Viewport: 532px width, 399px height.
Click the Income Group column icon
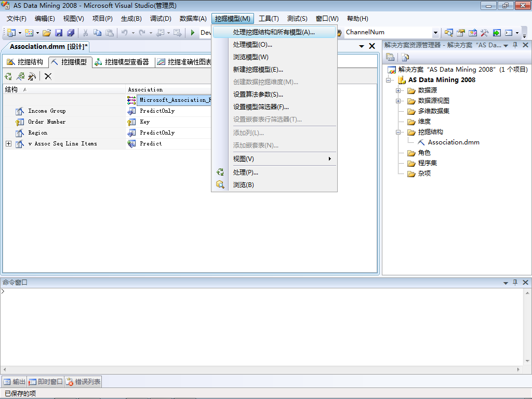click(x=20, y=111)
